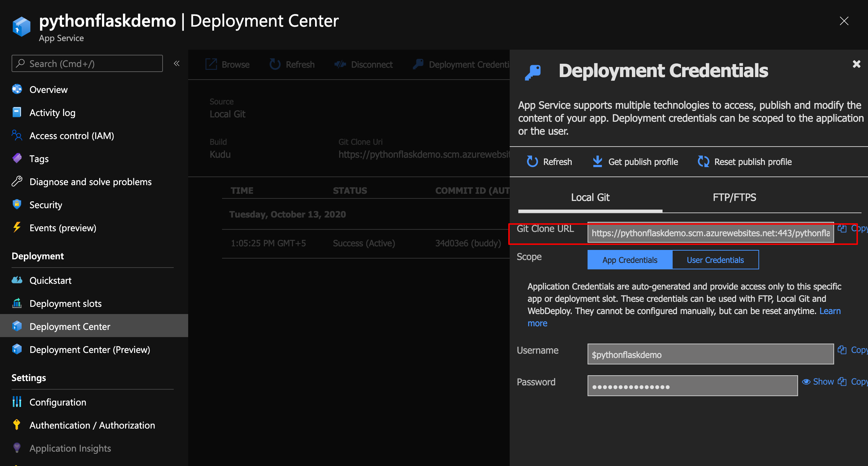
Task: Click Refresh in the background toolbar
Action: 292,64
